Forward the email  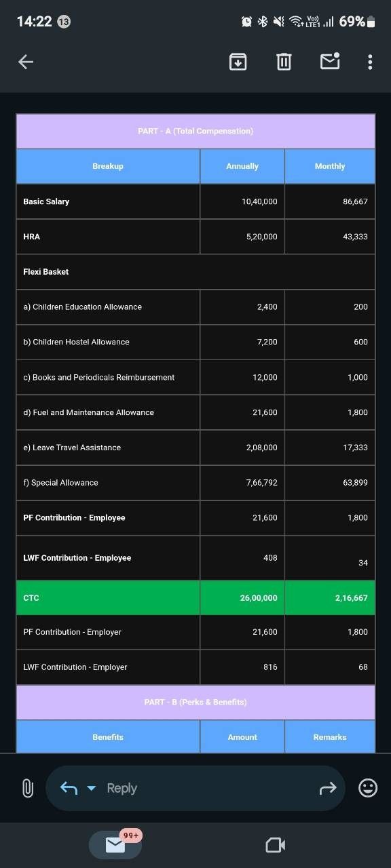pyautogui.click(x=328, y=788)
